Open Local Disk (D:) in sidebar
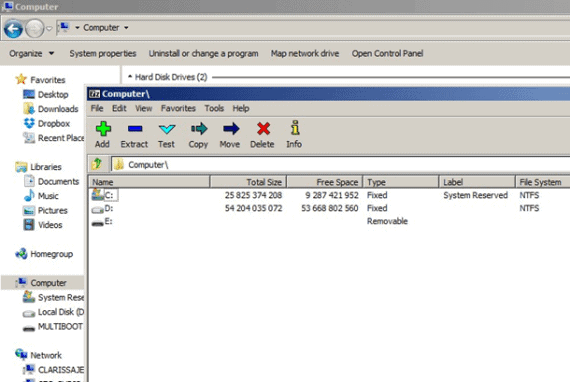This screenshot has width=570, height=382. pos(53,312)
